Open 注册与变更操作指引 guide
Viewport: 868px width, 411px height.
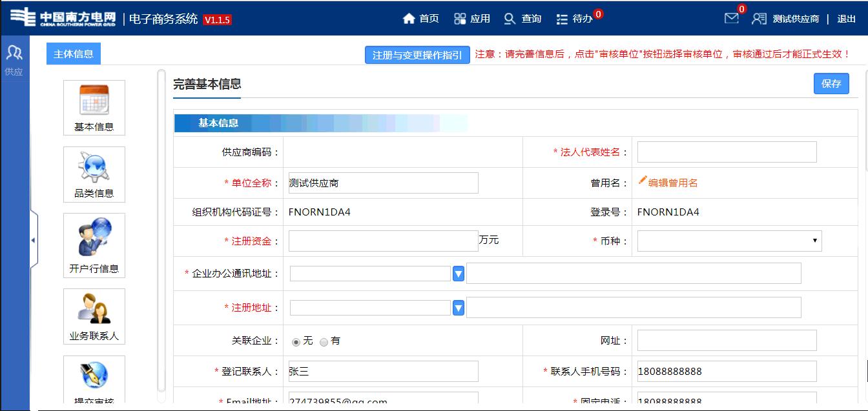point(417,55)
